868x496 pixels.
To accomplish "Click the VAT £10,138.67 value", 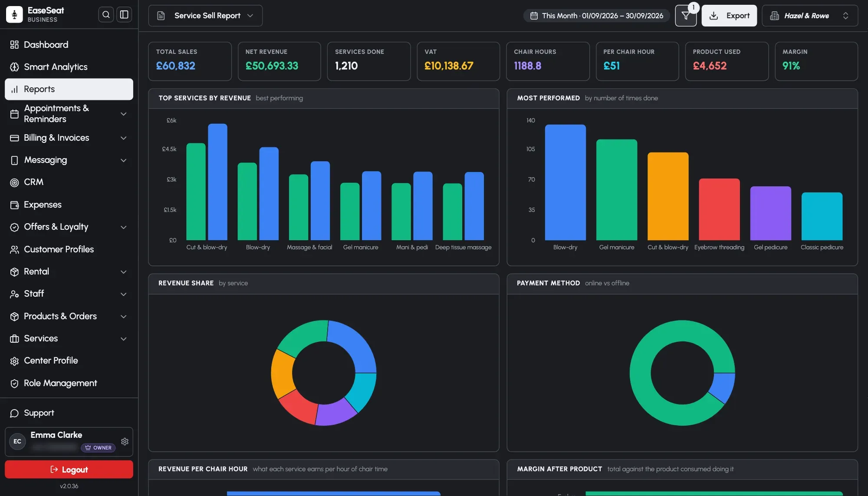I will [x=449, y=66].
